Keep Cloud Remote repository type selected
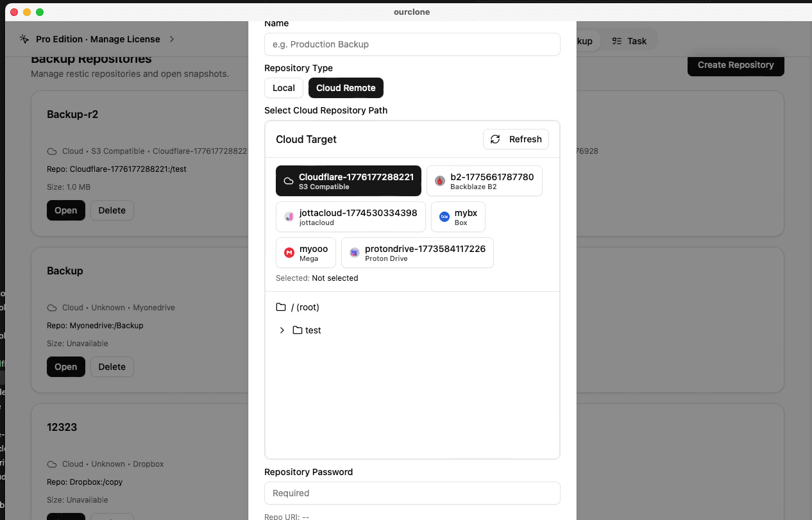 coord(346,88)
